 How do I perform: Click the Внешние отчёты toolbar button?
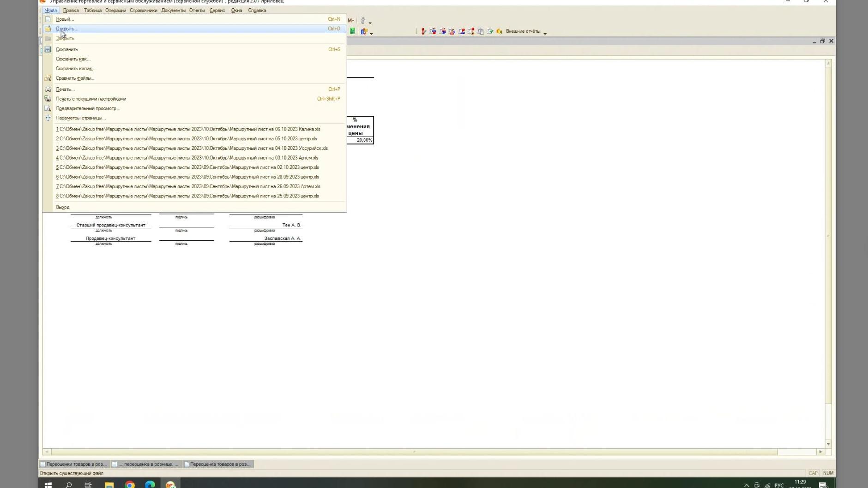(523, 31)
